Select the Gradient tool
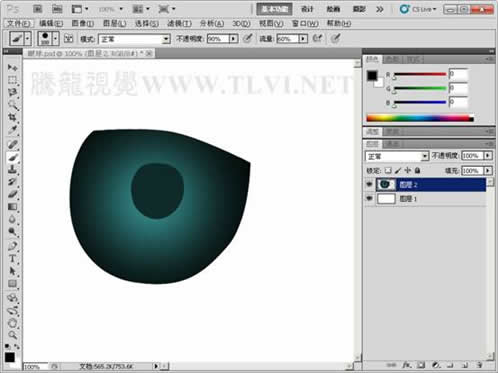498x373 pixels. 12,207
